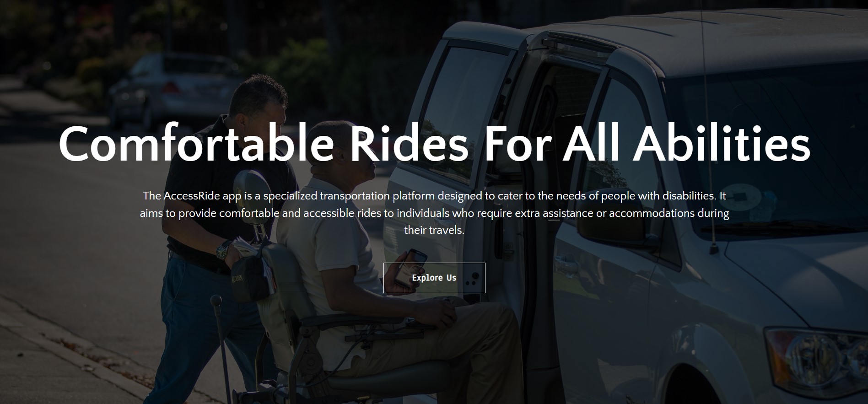
Task: Click the Explore Us button
Action: 434,278
